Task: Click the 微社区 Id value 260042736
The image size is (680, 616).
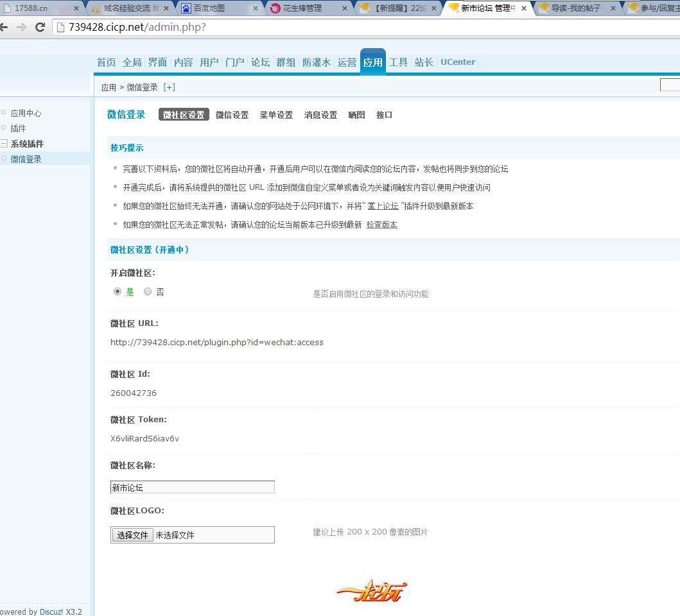Action: coord(134,393)
